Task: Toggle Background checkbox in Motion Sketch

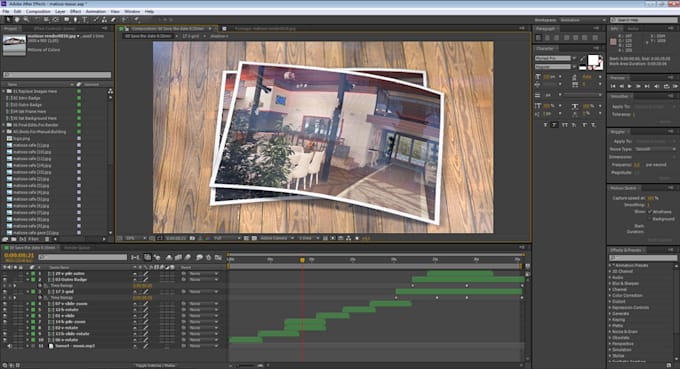Action: coord(650,219)
